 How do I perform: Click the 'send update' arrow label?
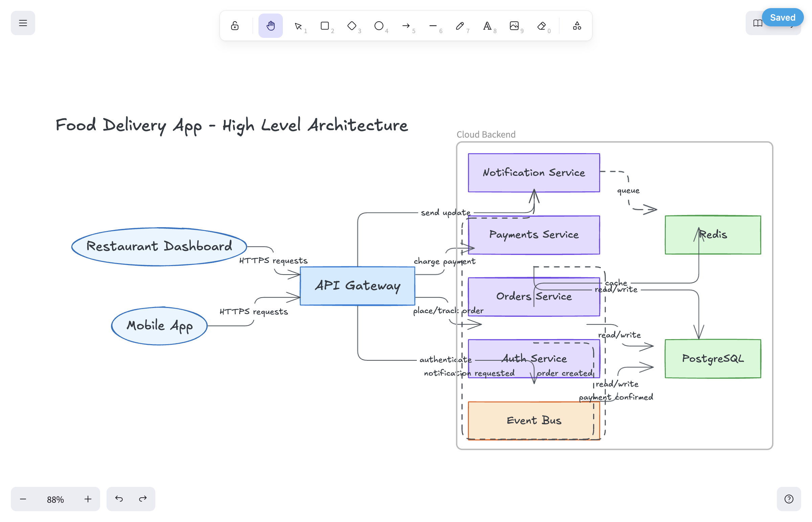[x=446, y=213]
